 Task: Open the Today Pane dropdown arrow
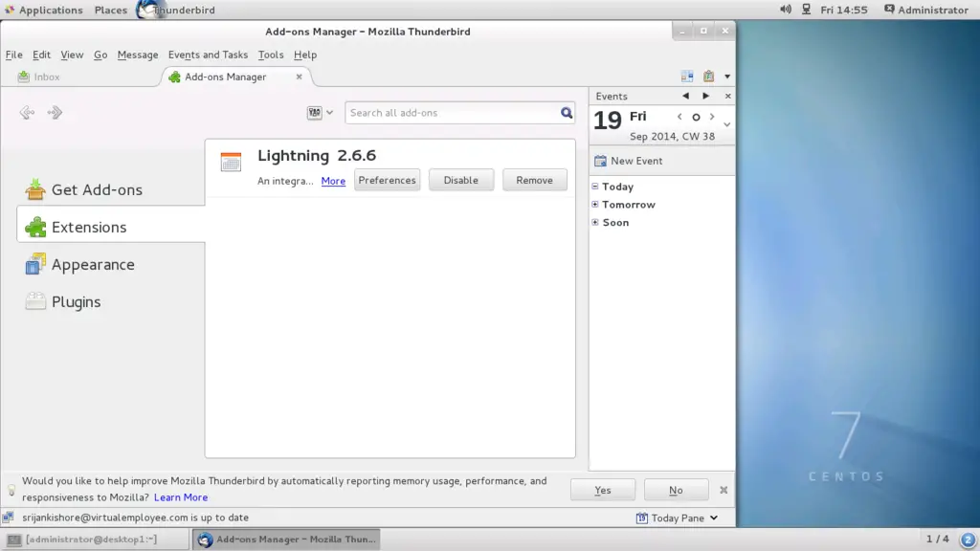click(x=714, y=518)
